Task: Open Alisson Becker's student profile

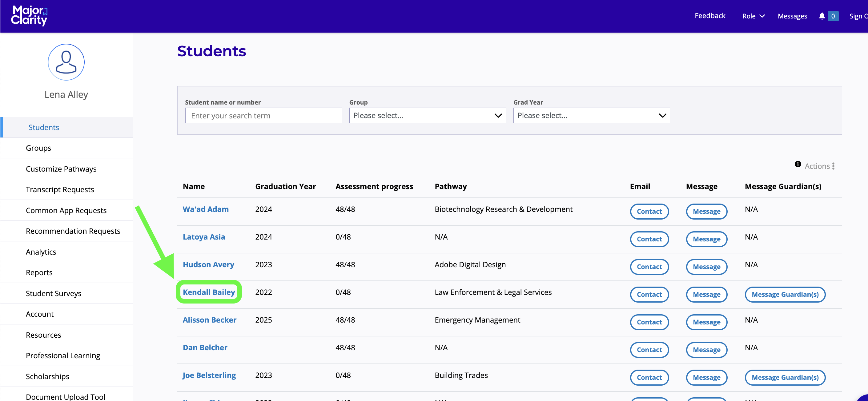Action: pos(209,320)
